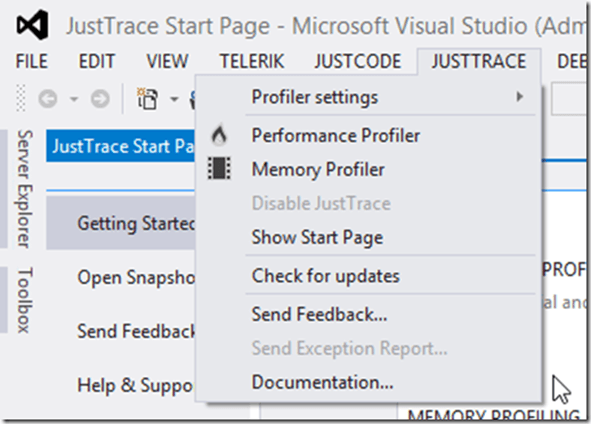Click the New Project toolbar icon
The image size is (591, 424).
click(147, 99)
